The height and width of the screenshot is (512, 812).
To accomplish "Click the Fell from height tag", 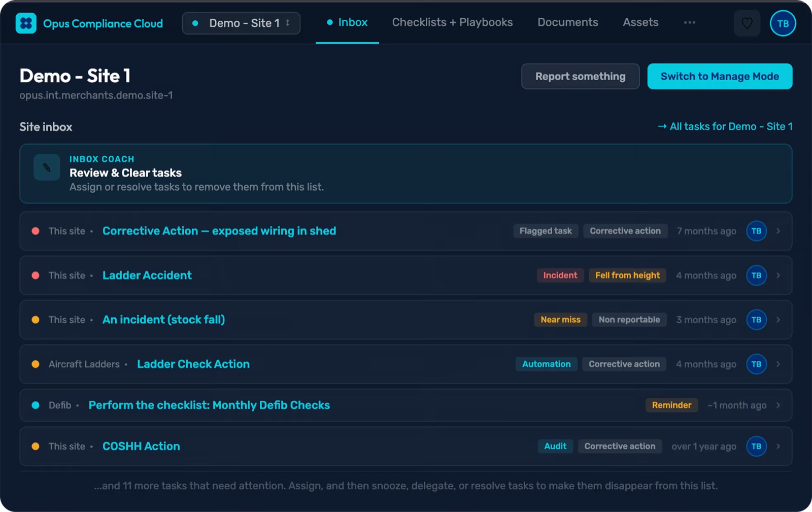I will [x=627, y=276].
